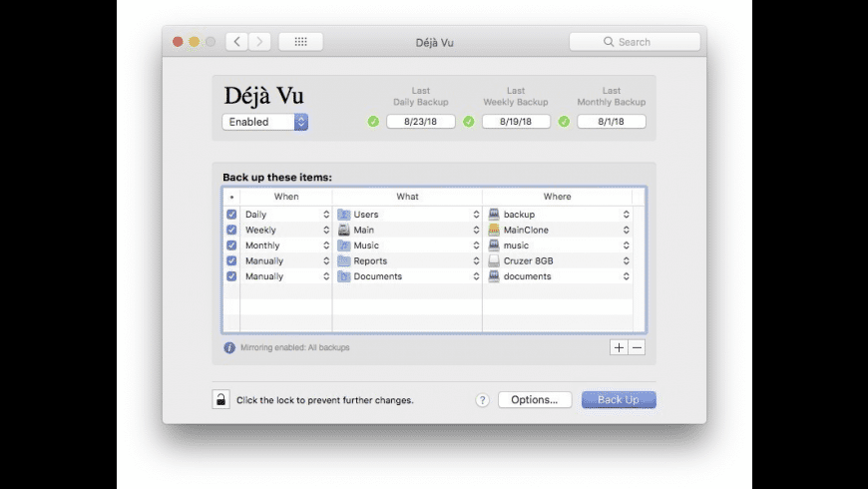Screen dimensions: 868x489
Task: Click the Where column header
Action: 558,197
